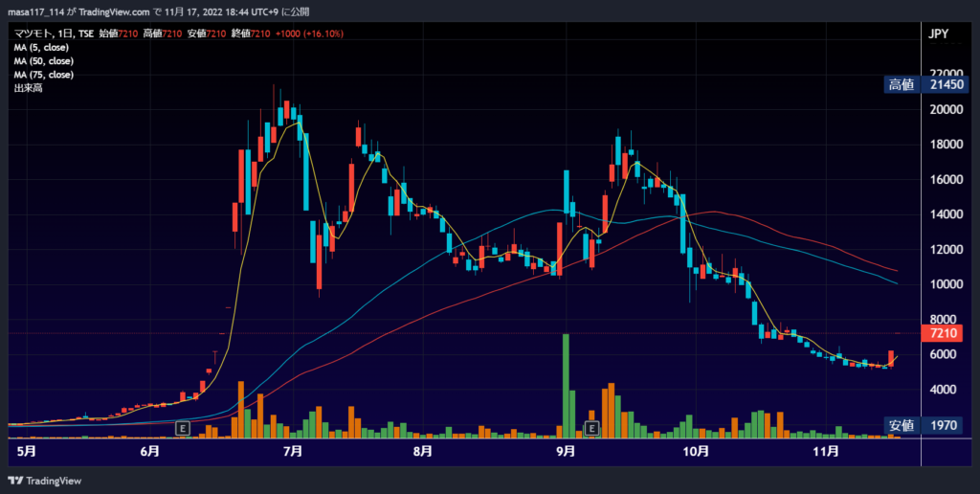The image size is (980, 494).
Task: Select the マツモト, 1日, TSE symbol title
Action: [x=54, y=34]
